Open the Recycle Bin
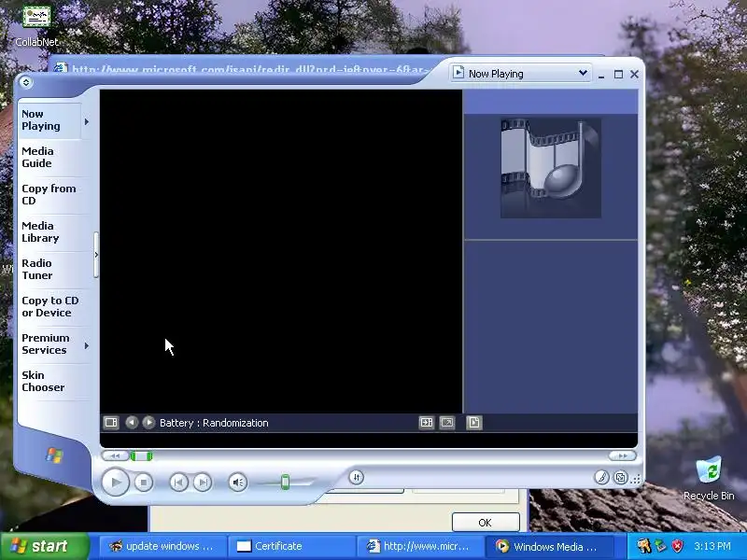Screen dimensions: 747x560 [x=709, y=479]
